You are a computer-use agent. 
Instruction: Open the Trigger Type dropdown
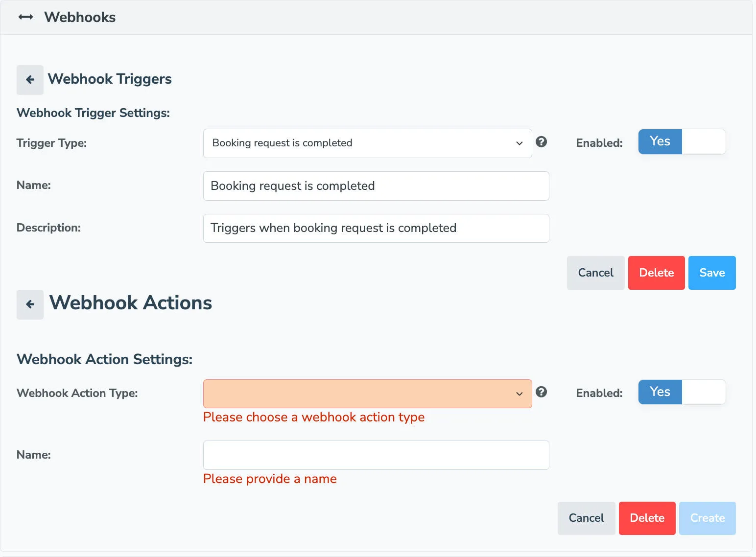(x=367, y=143)
